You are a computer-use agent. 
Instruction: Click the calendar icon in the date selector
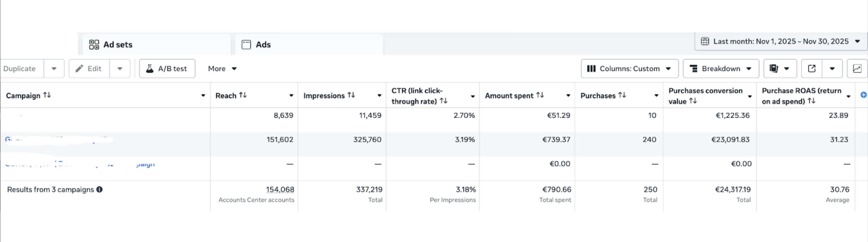[x=705, y=41]
